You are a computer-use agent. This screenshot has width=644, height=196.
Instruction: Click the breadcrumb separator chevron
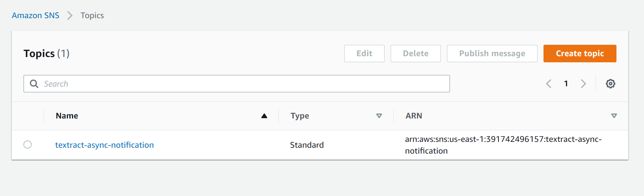(x=70, y=16)
